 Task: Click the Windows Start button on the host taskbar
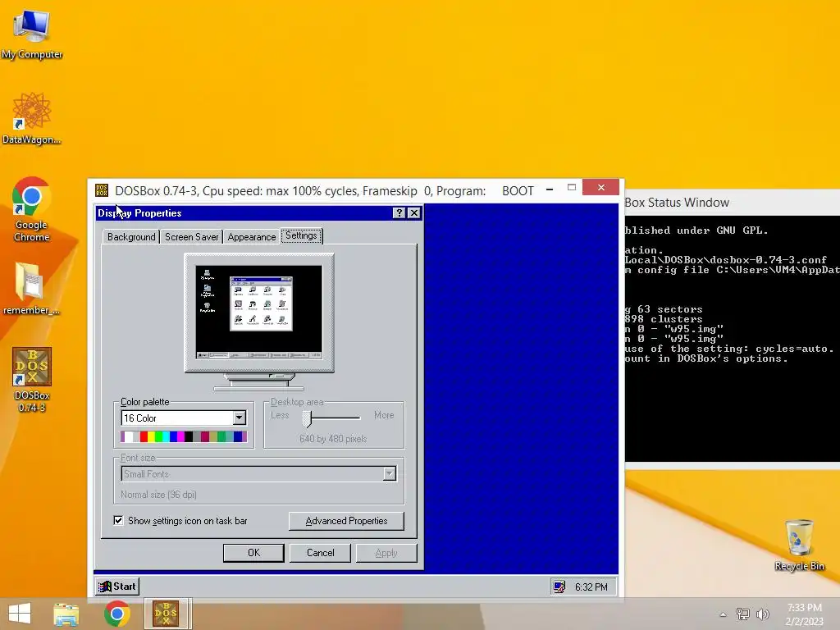[20, 614]
